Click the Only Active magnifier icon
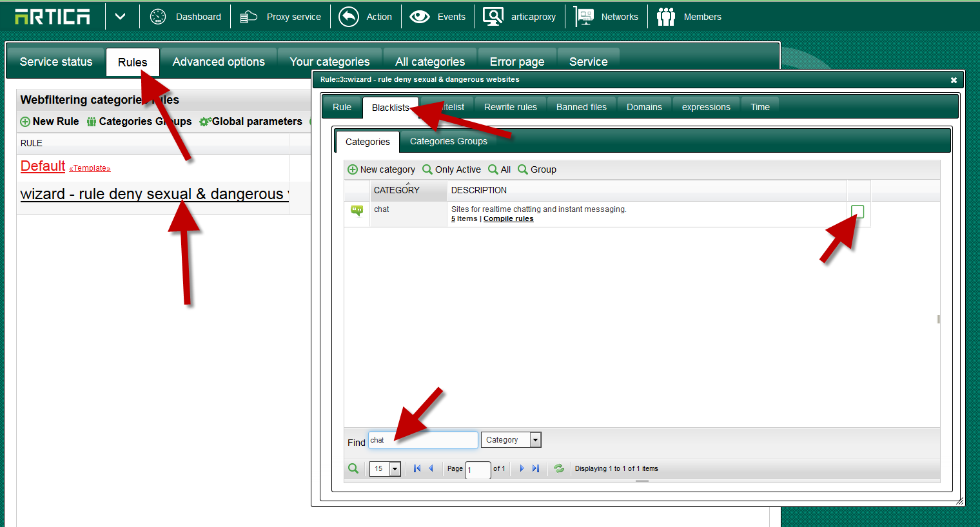This screenshot has width=980, height=527. pos(427,169)
